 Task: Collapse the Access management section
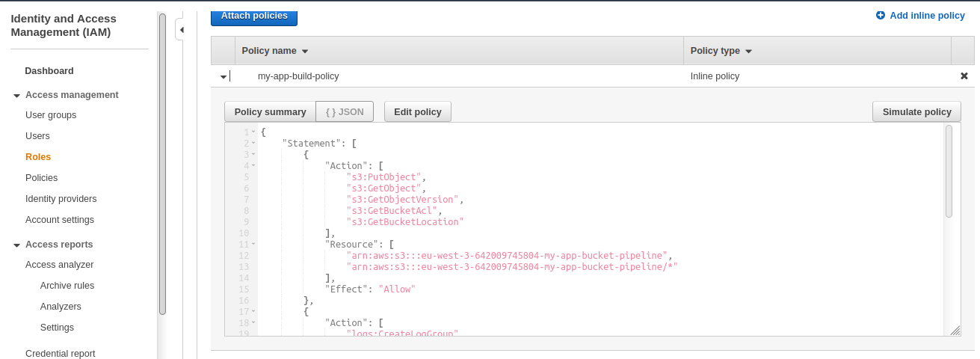tap(16, 96)
